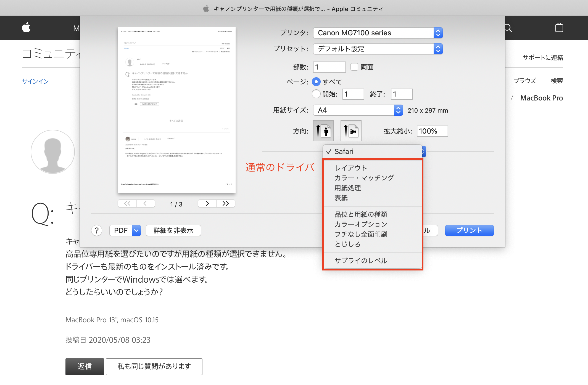Go to next preview page

(207, 203)
